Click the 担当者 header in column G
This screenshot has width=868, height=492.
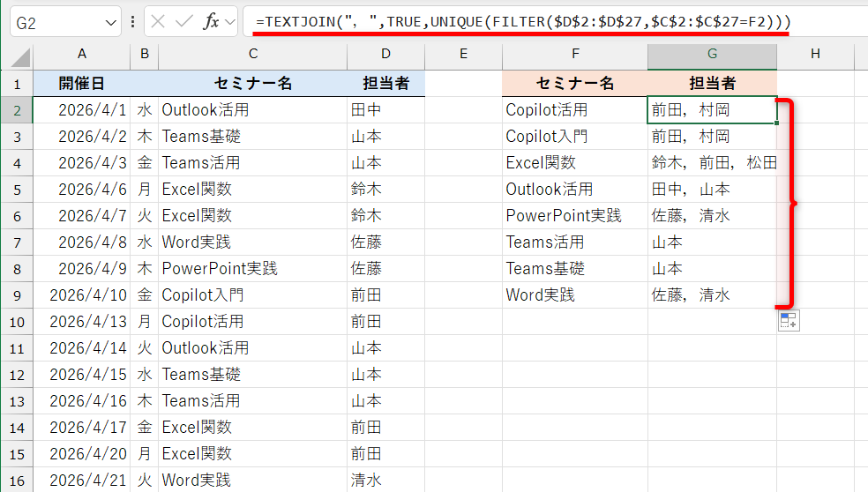[712, 84]
